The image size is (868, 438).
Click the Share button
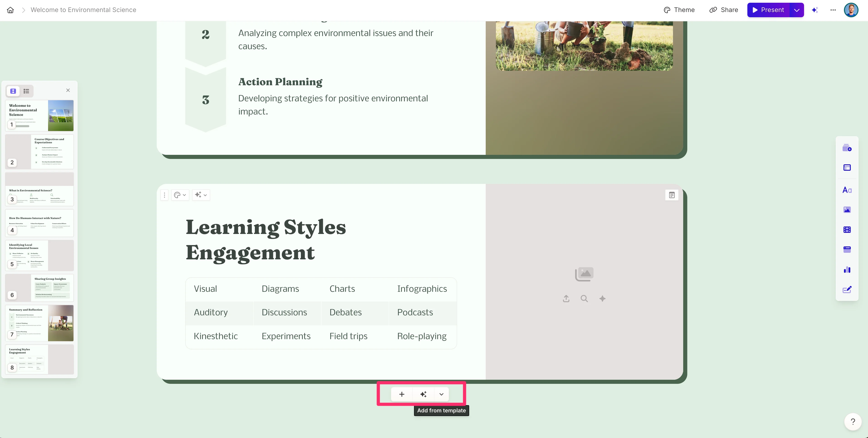[x=724, y=10]
